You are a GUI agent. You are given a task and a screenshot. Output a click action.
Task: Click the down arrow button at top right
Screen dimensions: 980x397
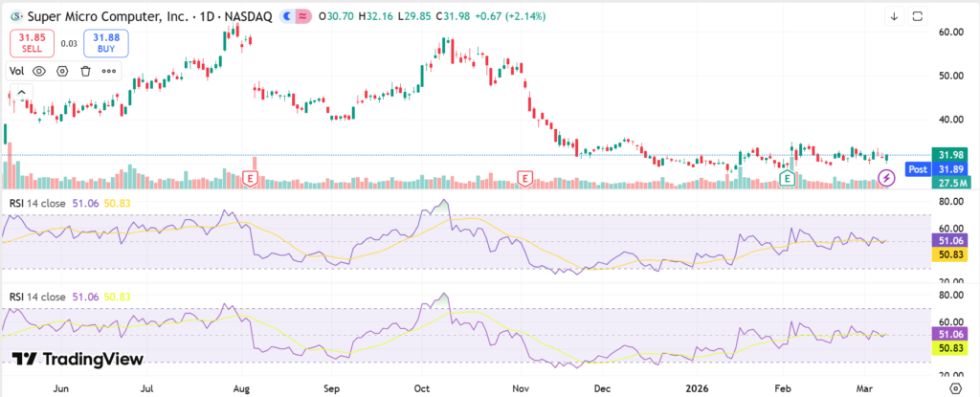tap(895, 16)
